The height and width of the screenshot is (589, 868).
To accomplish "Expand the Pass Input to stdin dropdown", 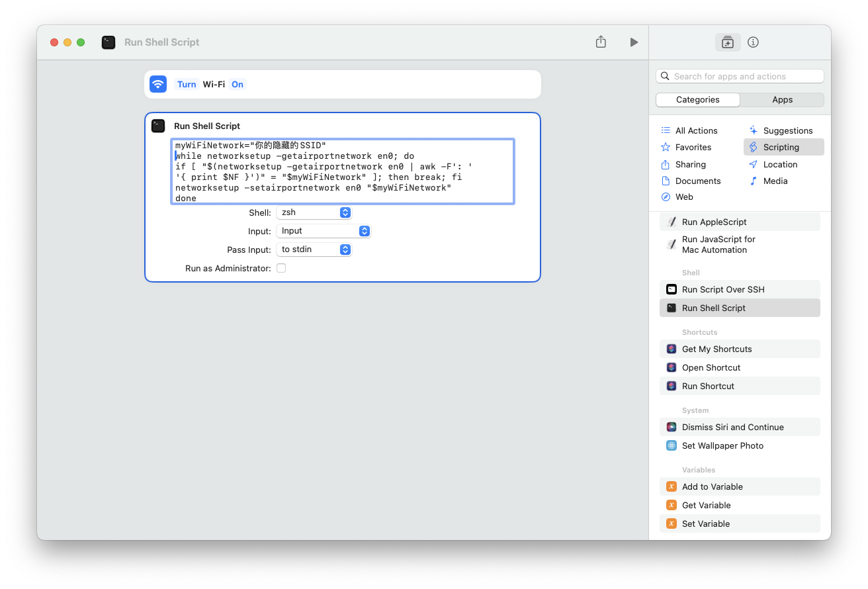I will (314, 249).
